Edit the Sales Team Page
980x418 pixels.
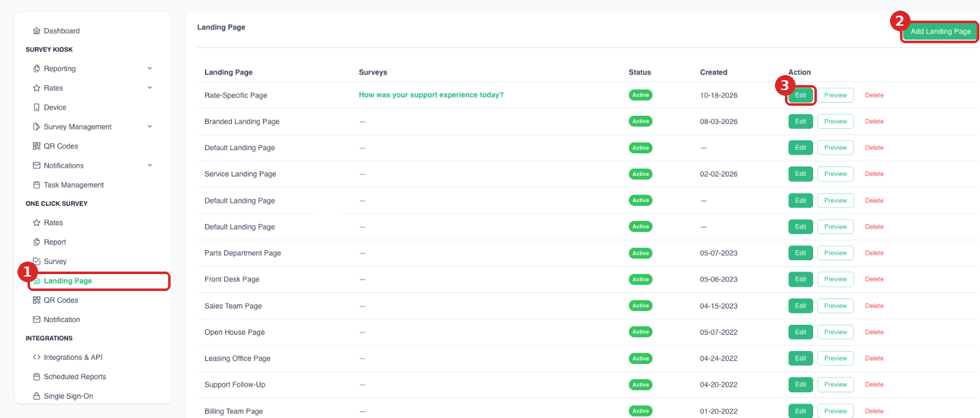click(x=801, y=306)
